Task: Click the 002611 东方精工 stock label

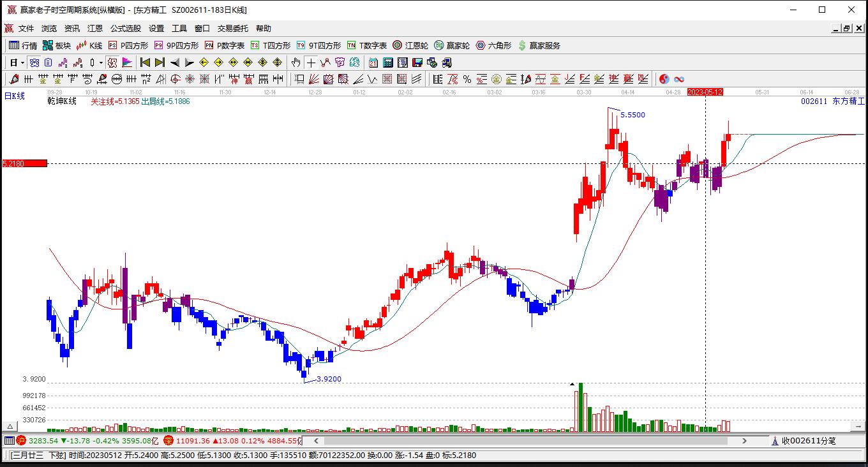Action: coord(833,101)
